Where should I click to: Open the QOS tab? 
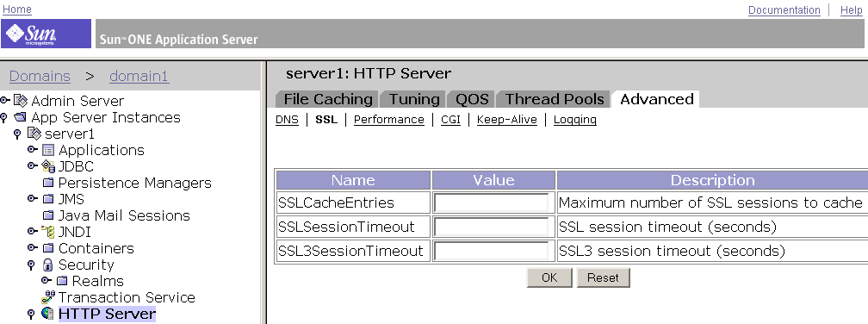(x=472, y=99)
